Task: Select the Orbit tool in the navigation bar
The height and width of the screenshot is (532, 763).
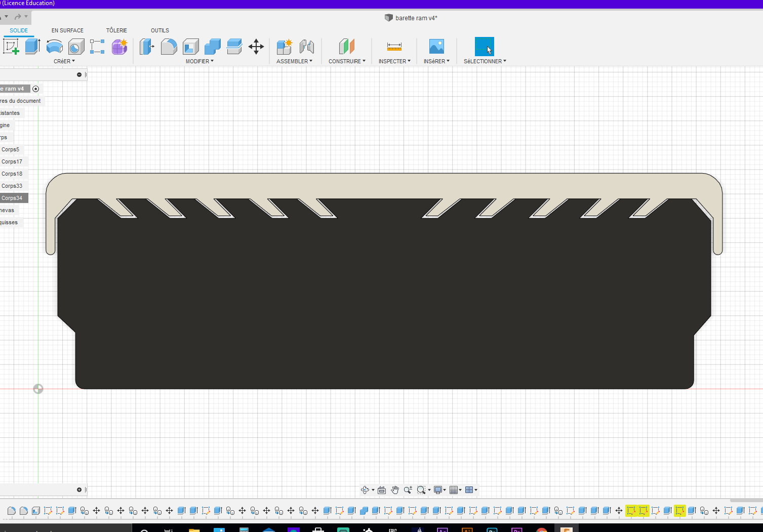Action: click(x=366, y=490)
